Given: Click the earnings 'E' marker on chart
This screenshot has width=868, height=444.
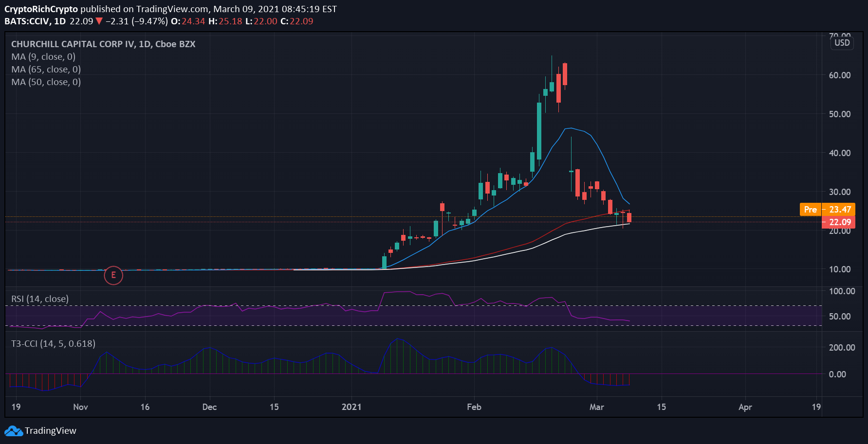Looking at the screenshot, I should coord(113,275).
